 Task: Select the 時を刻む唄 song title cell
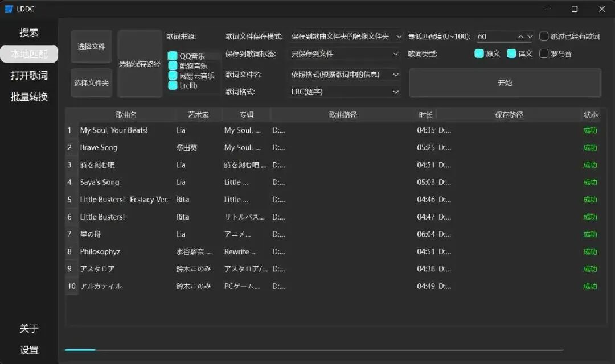pos(126,165)
